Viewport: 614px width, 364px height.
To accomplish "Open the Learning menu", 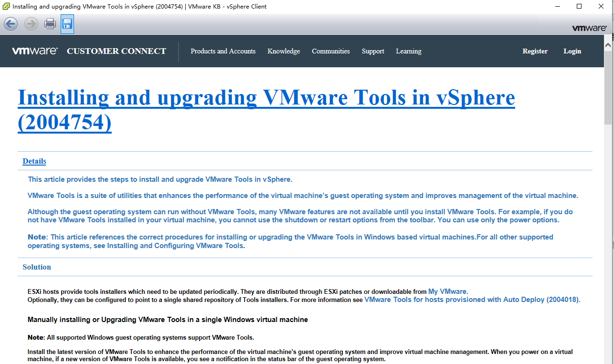I will (409, 51).
